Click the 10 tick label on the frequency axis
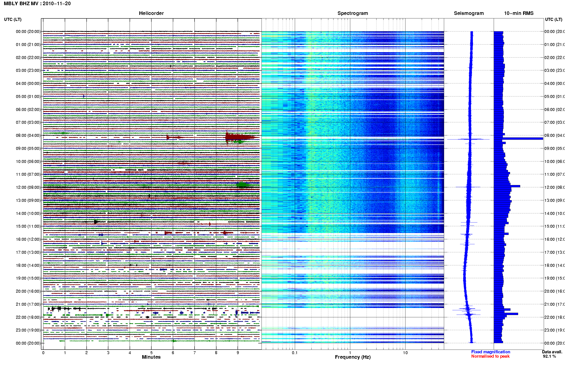 pos(405,353)
